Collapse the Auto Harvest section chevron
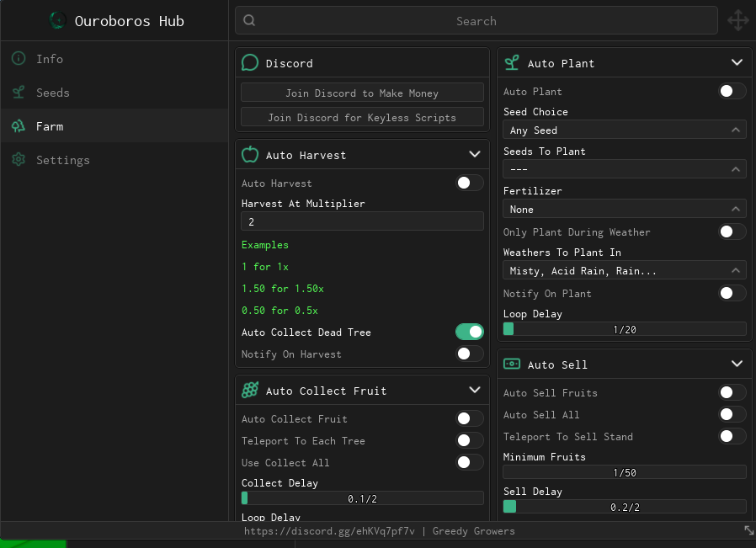756x548 pixels. tap(475, 154)
